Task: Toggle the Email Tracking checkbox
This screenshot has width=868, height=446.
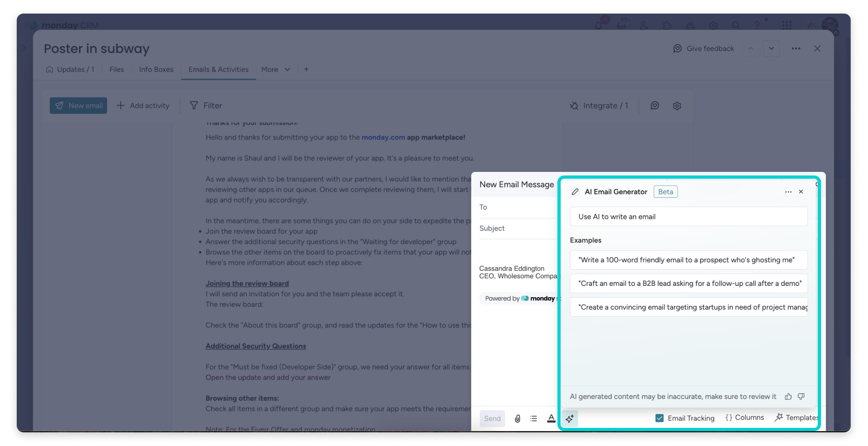Action: [x=660, y=418]
